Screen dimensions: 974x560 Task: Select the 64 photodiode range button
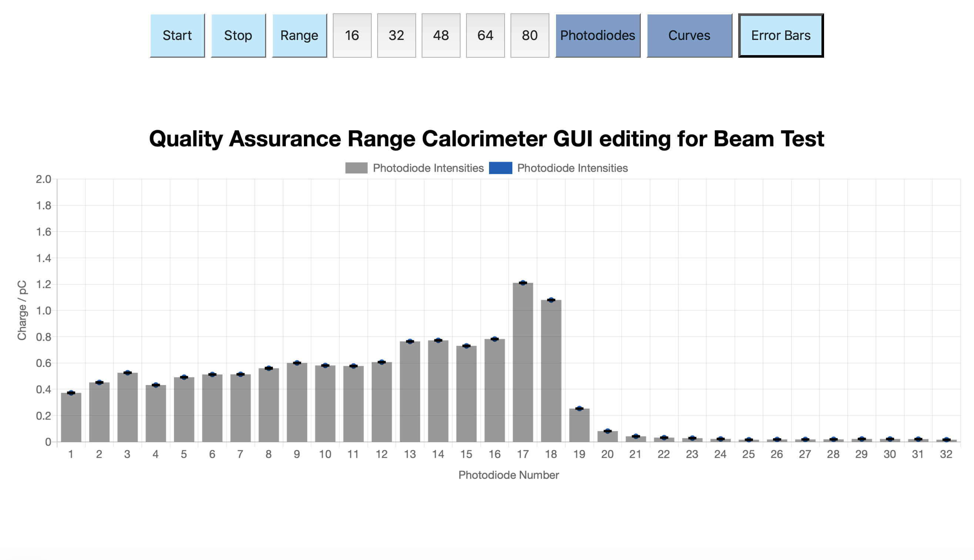point(485,36)
